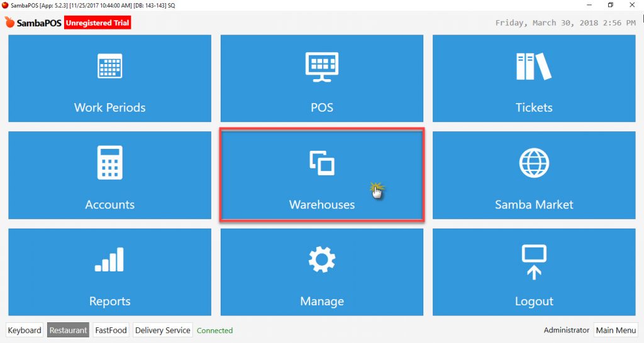Screen dimensions: 644x343
Task: Close the SambaPOS window
Action: pyautogui.click(x=632, y=5)
